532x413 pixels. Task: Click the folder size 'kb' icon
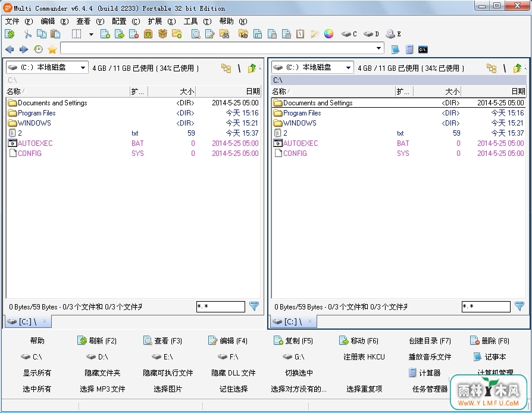tap(243, 34)
